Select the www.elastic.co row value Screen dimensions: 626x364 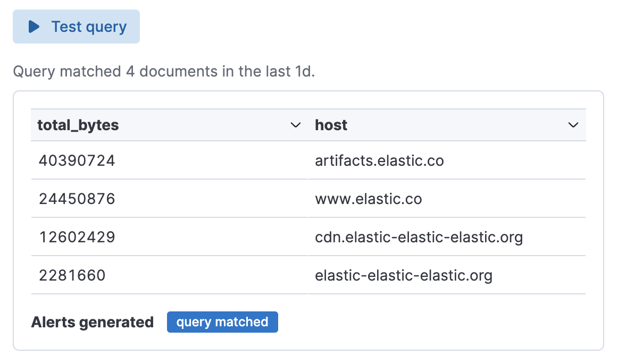point(369,199)
